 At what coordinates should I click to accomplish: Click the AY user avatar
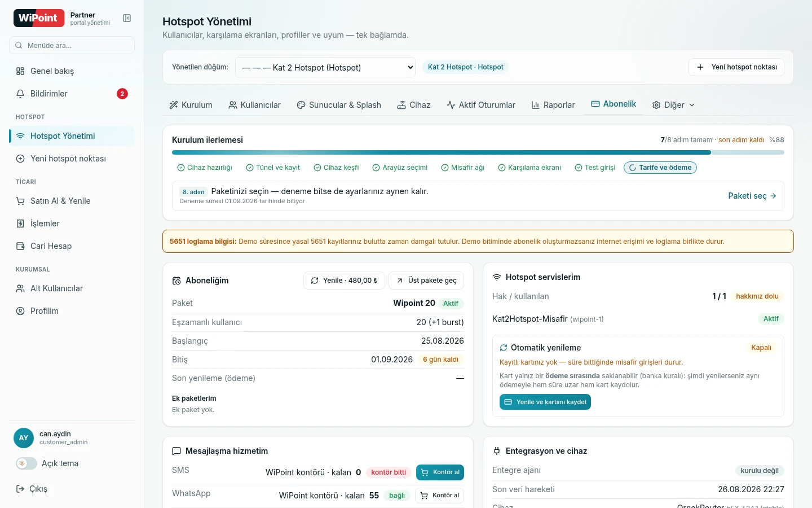tap(24, 438)
